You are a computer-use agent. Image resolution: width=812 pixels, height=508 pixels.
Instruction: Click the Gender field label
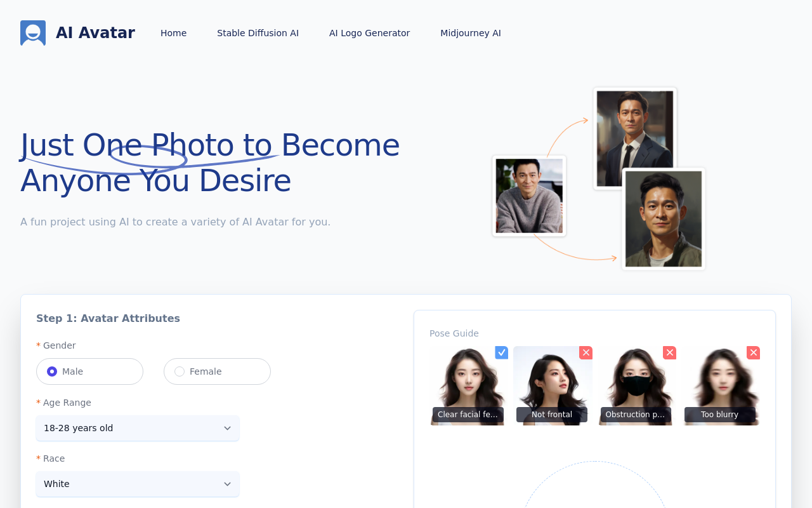(59, 345)
